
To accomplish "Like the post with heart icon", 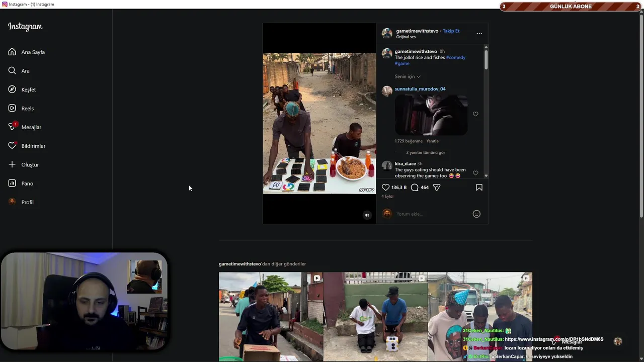I will tap(386, 187).
